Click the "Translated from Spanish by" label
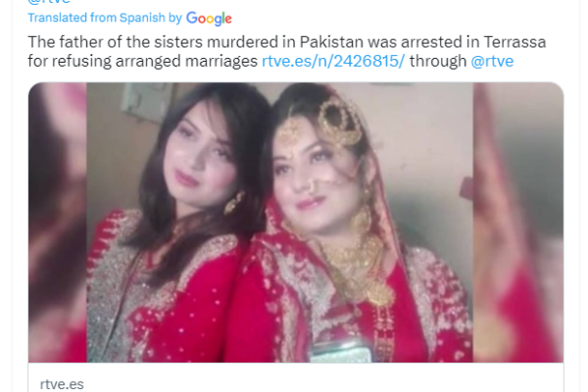This screenshot has width=588, height=392. [105, 18]
